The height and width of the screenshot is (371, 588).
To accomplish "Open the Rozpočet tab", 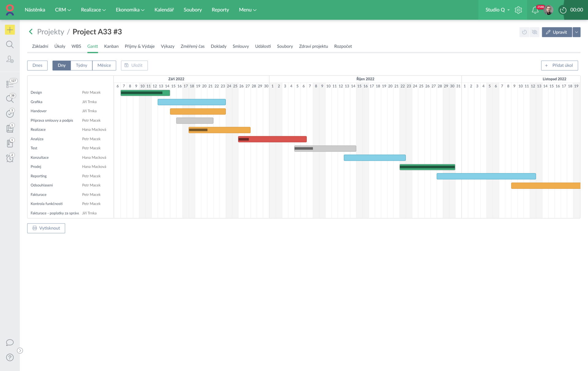I will pos(343,46).
